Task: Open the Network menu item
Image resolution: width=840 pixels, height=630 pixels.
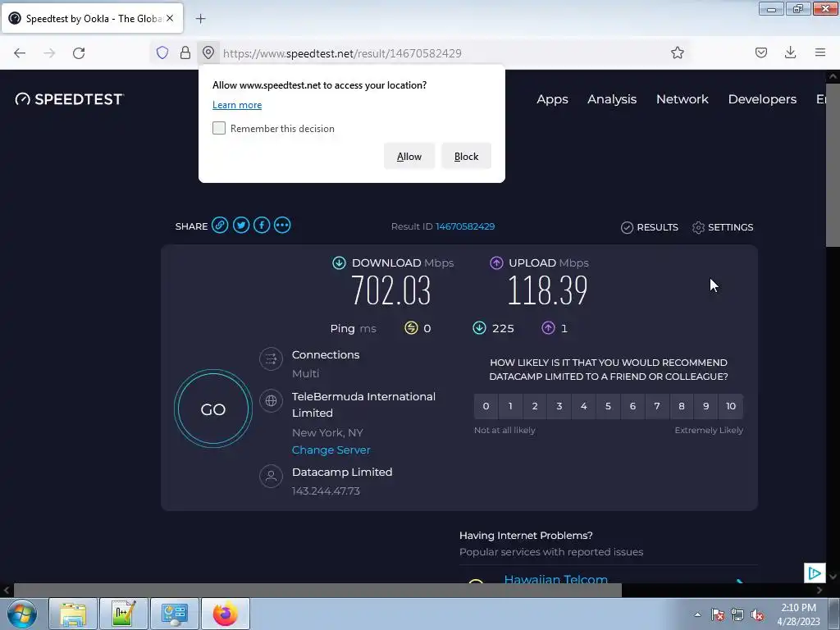Action: coord(682,99)
